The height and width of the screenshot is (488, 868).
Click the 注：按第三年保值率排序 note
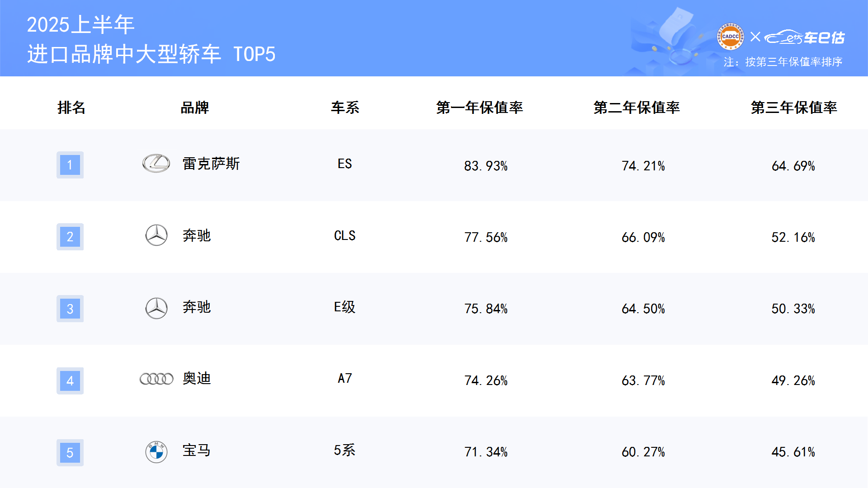783,62
